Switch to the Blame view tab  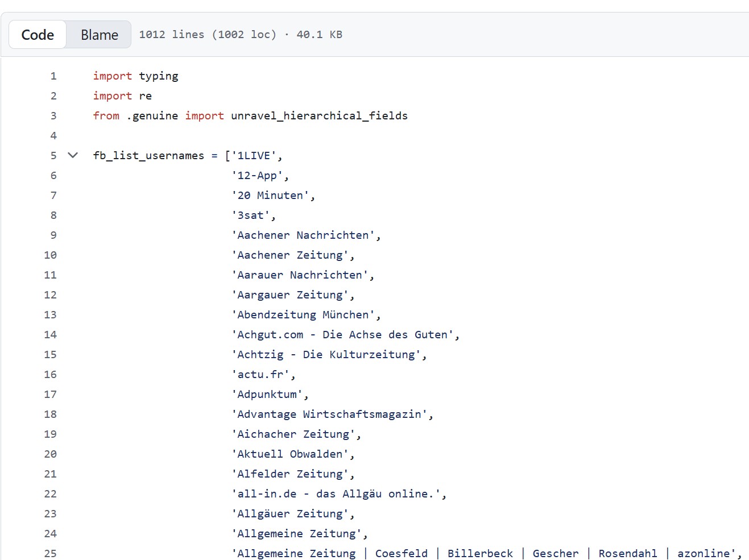[x=99, y=35]
